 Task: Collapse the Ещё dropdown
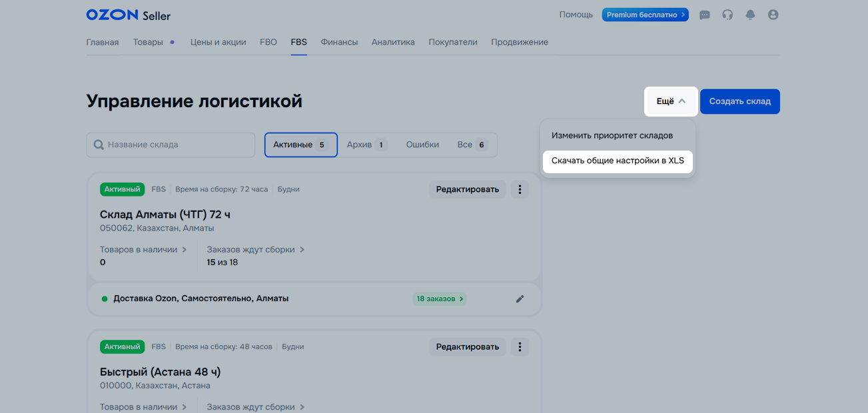671,101
